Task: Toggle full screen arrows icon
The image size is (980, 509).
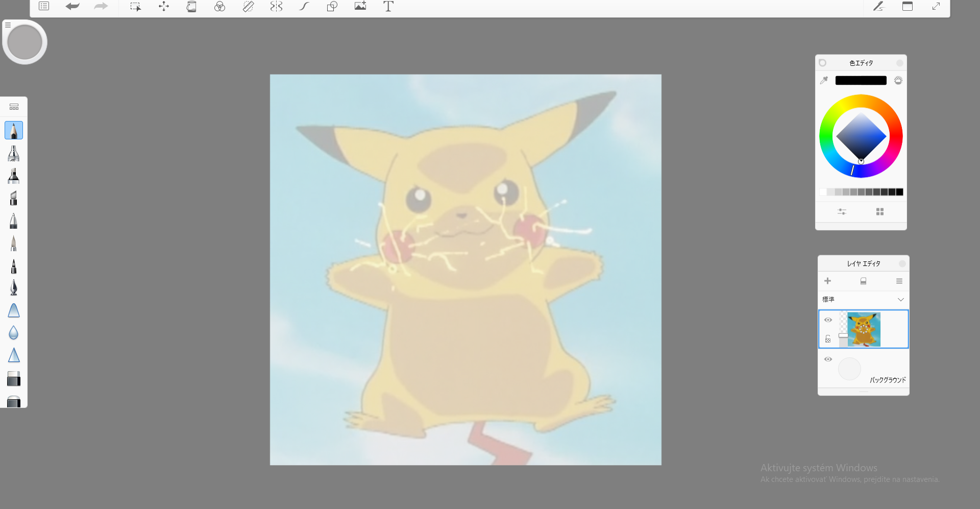Action: click(936, 6)
